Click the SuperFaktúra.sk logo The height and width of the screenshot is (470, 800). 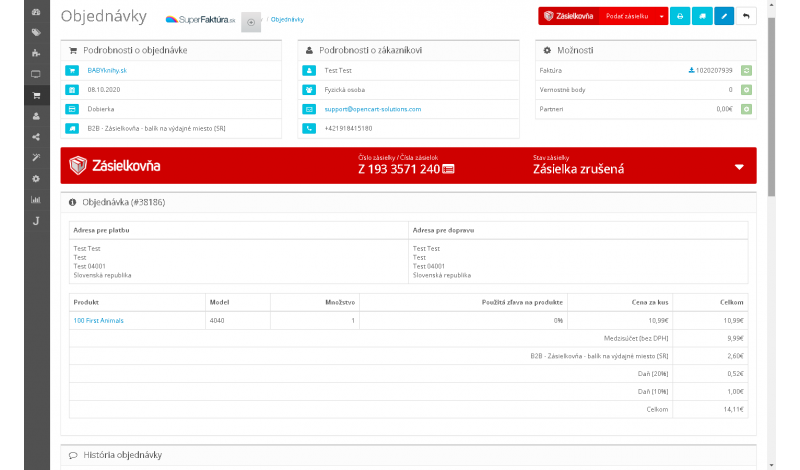(201, 19)
